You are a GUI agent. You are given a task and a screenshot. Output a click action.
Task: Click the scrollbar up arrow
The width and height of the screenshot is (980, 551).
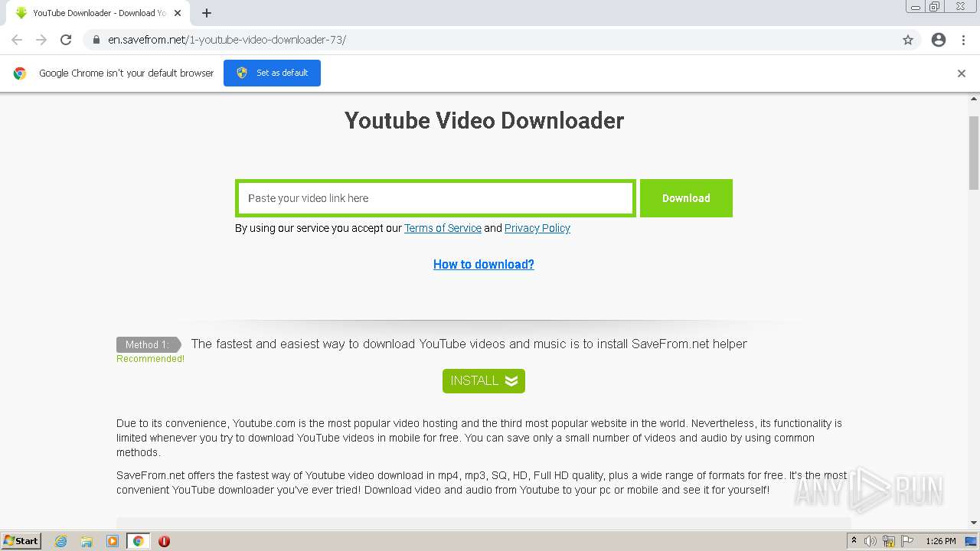point(974,99)
